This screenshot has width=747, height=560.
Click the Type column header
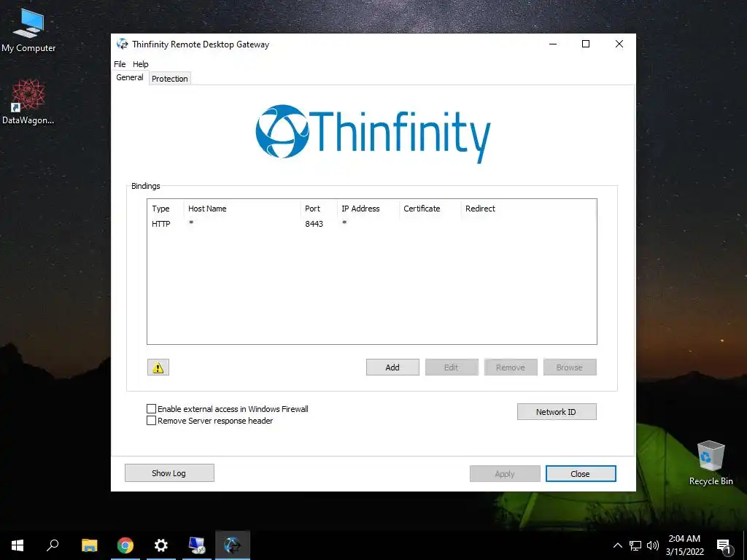click(x=166, y=209)
